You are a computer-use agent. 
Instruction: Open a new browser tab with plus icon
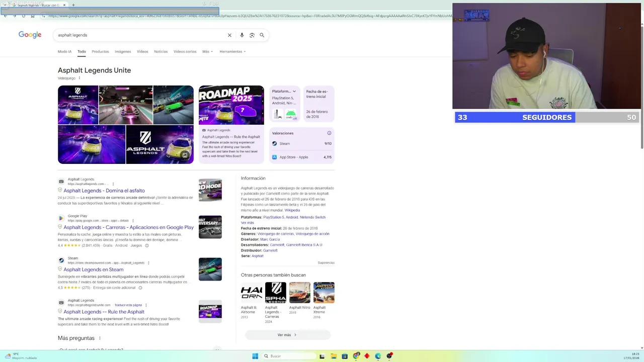tap(73, 5)
